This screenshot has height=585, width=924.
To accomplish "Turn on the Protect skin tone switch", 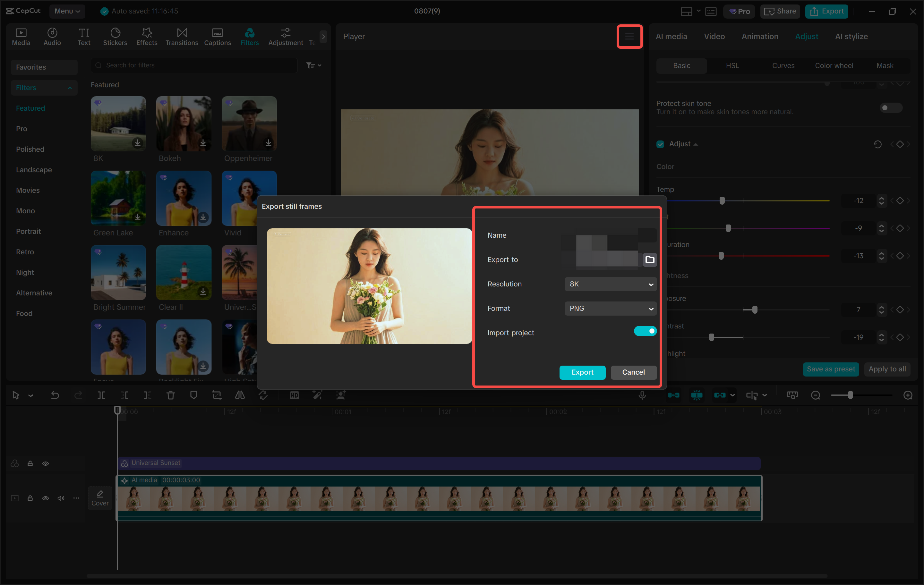I will (x=891, y=108).
